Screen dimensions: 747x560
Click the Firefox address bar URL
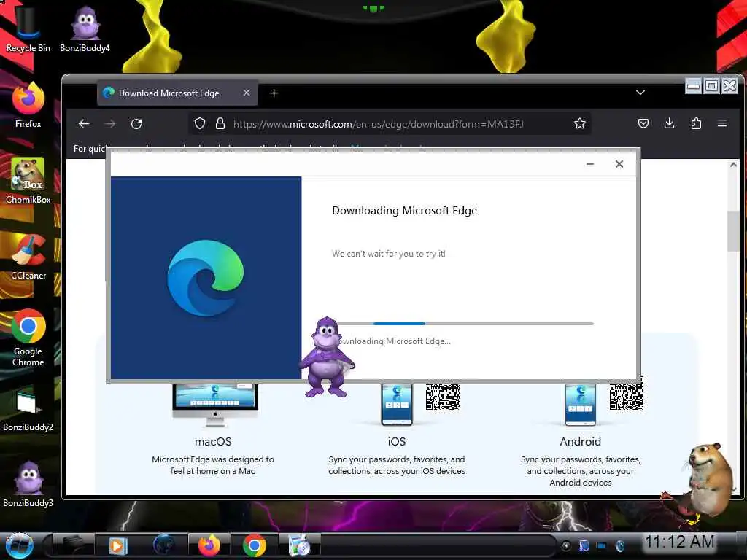pyautogui.click(x=379, y=124)
